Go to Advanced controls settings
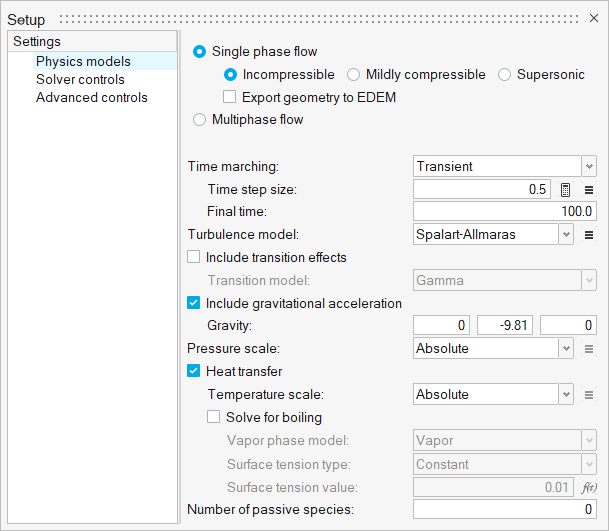This screenshot has height=531, width=609. 91,98
